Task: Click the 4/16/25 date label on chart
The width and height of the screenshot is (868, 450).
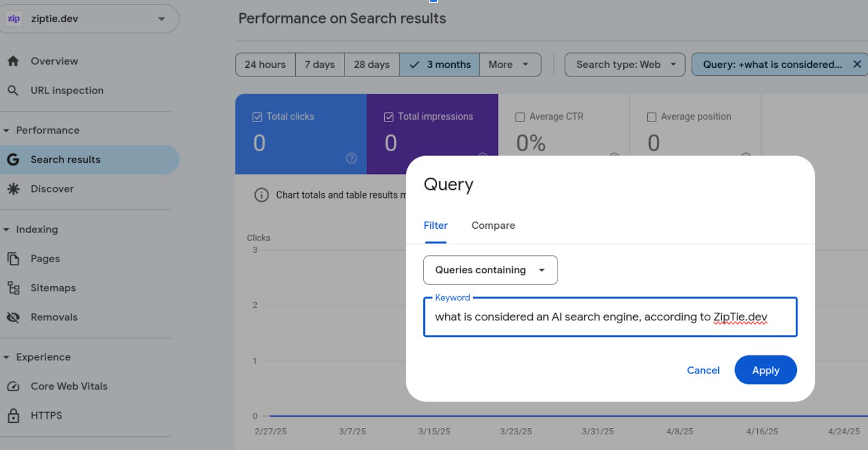Action: pyautogui.click(x=762, y=432)
